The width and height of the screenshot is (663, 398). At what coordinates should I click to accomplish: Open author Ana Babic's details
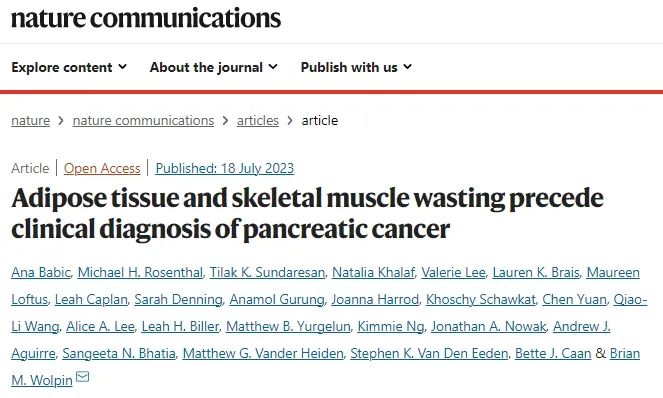(41, 272)
